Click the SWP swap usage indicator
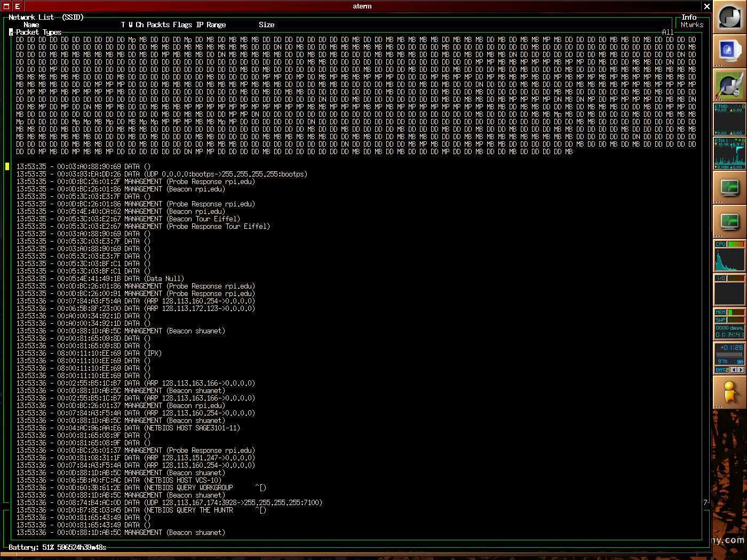747x560 pixels. coord(721,320)
